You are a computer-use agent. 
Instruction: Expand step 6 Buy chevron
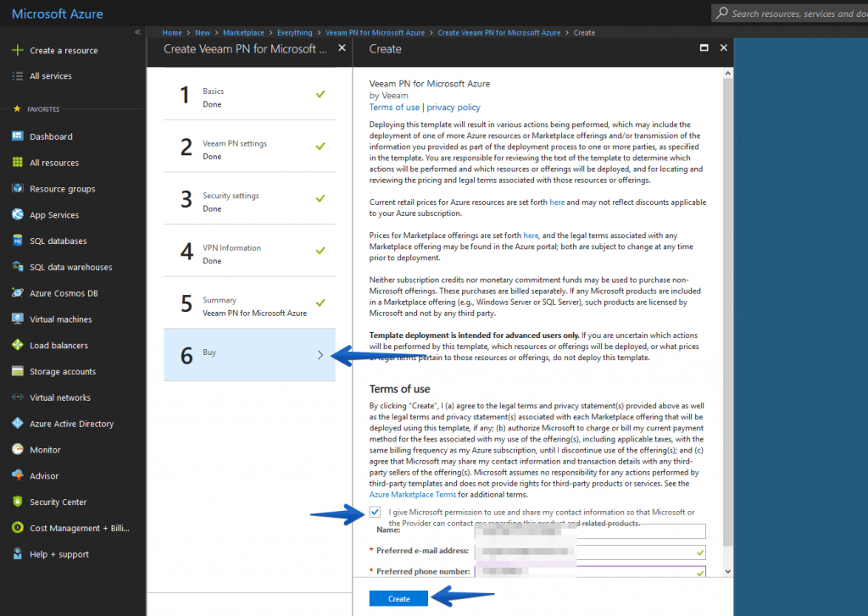(320, 355)
